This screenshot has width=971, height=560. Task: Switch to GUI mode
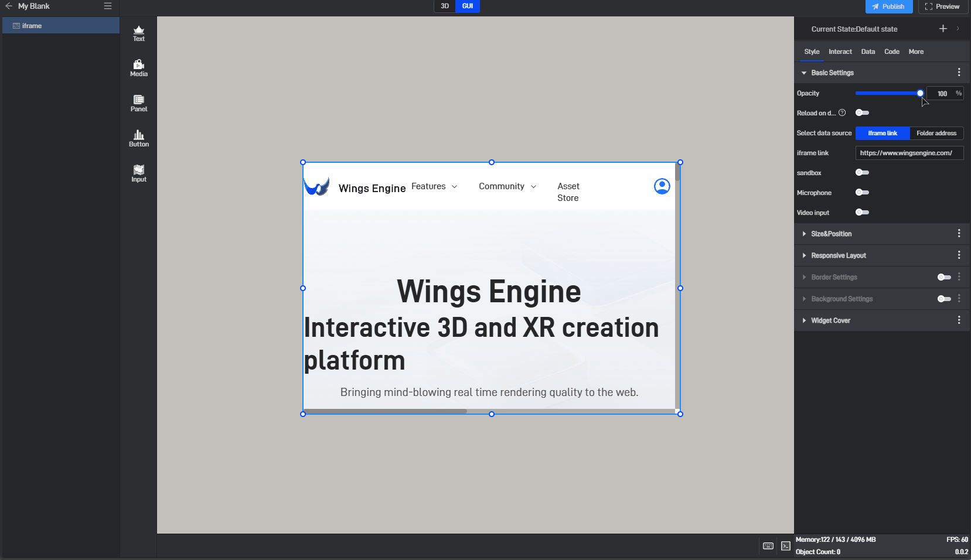468,6
